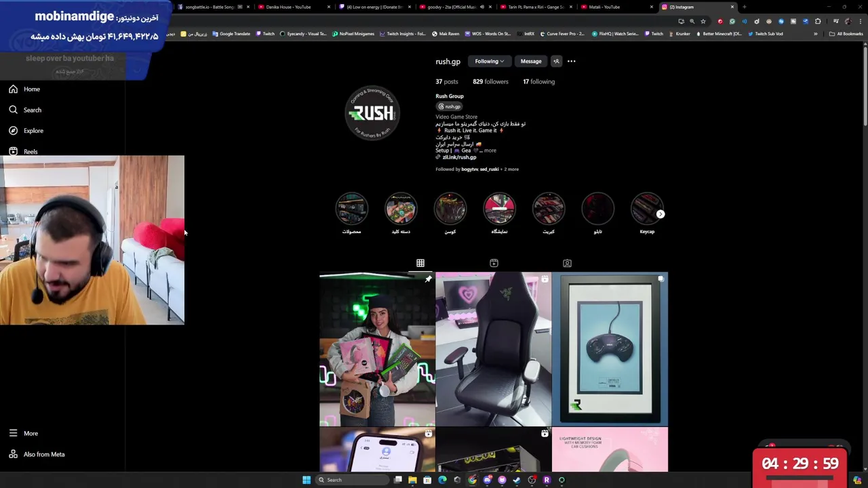This screenshot has height=488, width=868.
Task: Open the fourth highlight with red monitor thumbnail
Action: coord(499,209)
